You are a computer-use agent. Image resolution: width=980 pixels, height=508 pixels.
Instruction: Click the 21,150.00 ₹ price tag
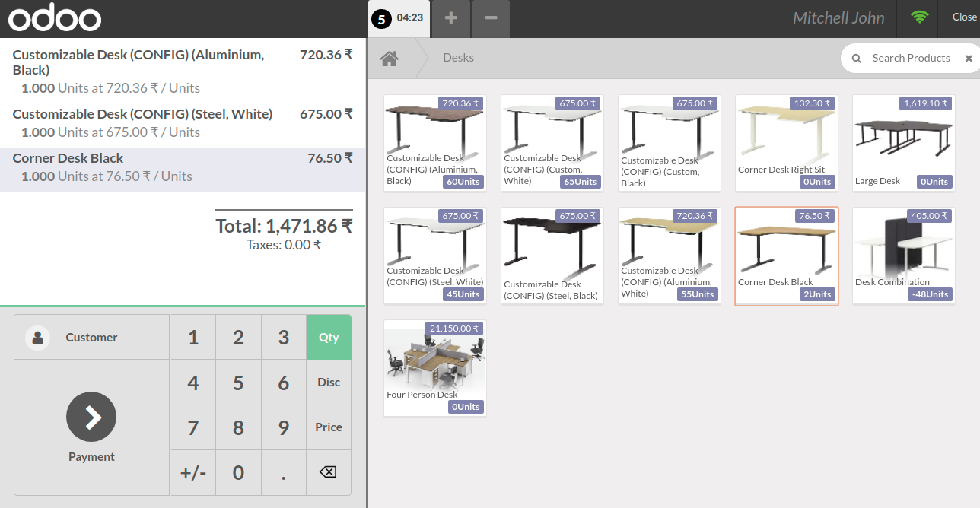(455, 329)
